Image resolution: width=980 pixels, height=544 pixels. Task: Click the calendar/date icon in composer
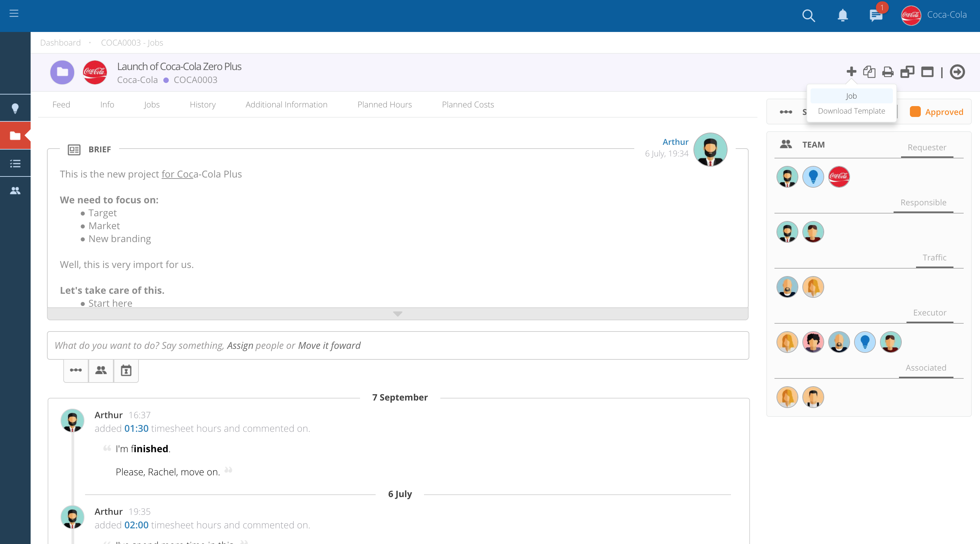(x=125, y=370)
